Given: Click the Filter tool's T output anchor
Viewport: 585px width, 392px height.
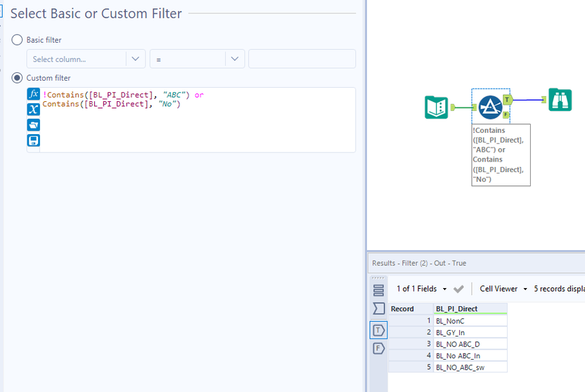Looking at the screenshot, I should pos(508,100).
